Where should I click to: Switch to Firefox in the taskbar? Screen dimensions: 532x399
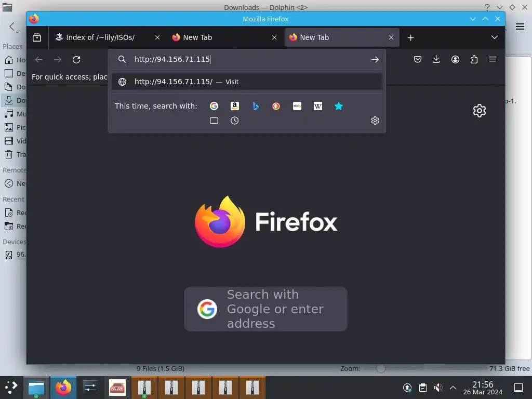point(63,388)
